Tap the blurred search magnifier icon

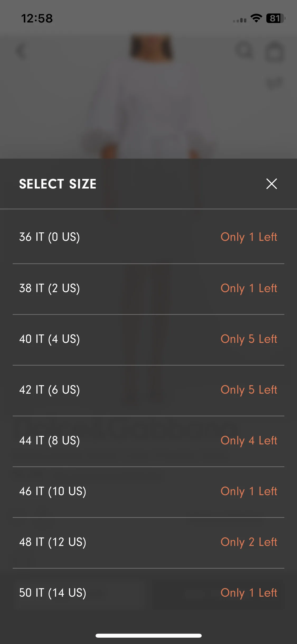245,51
